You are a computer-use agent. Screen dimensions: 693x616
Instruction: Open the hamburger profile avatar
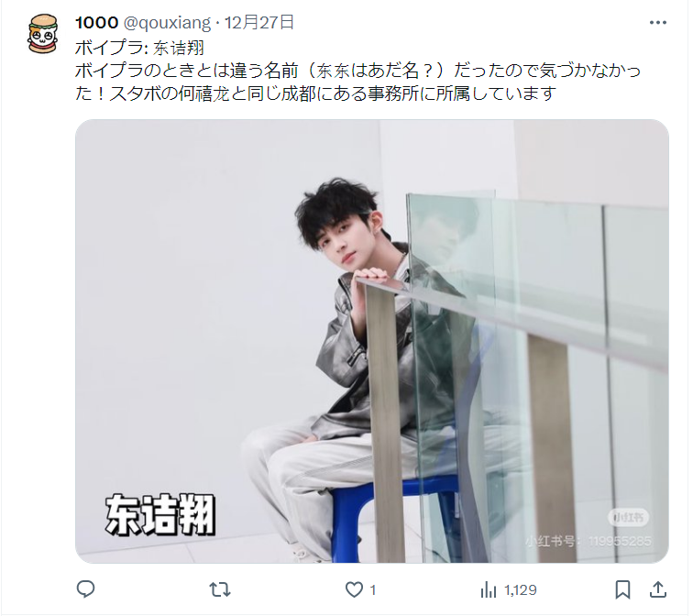point(43,34)
